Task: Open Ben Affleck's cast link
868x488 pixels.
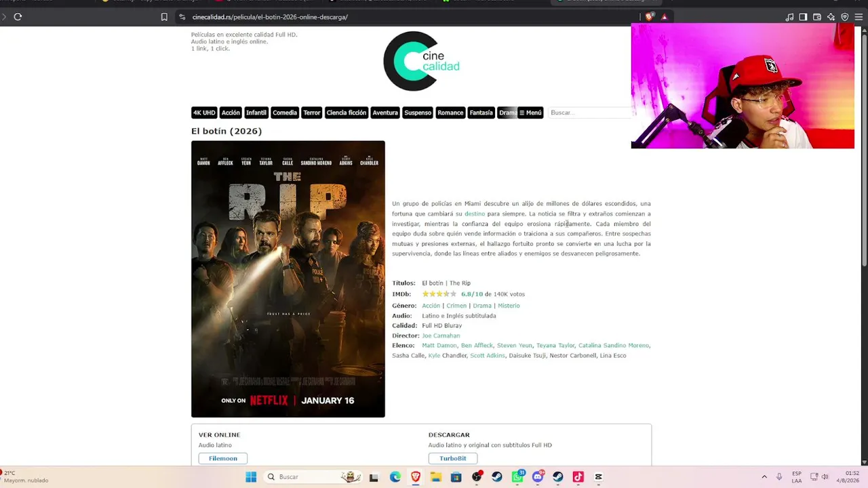Action: click(477, 346)
